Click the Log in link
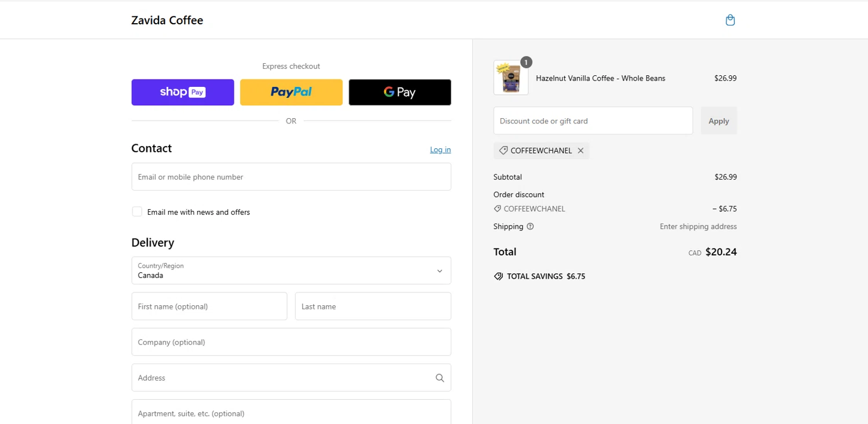The width and height of the screenshot is (868, 424). click(440, 149)
